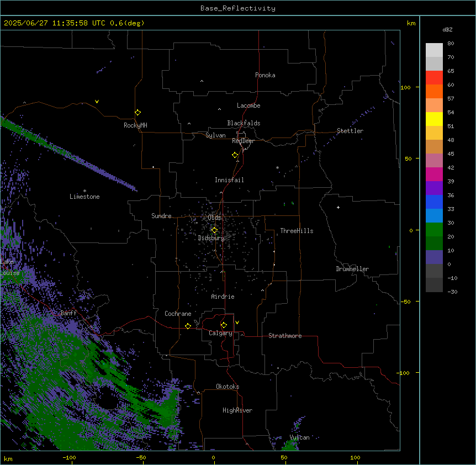Viewport: 476px width, 465px height.
Task: Select the Banff label
Action: tap(68, 313)
